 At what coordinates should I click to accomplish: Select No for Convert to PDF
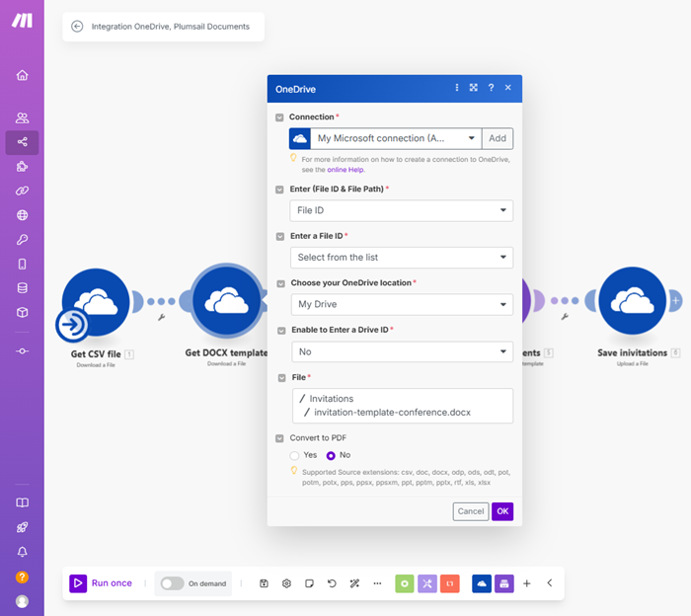(x=331, y=455)
